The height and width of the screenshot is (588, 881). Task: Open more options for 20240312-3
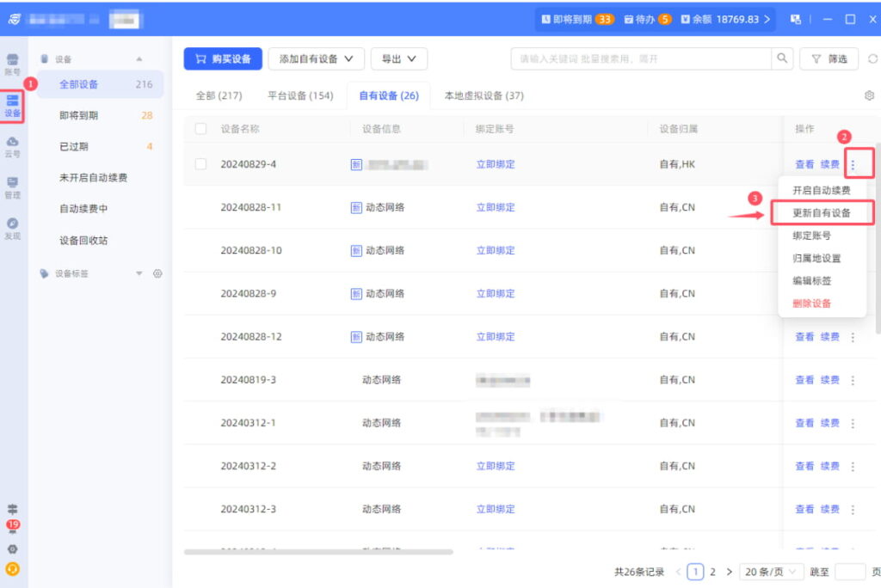[x=853, y=510]
